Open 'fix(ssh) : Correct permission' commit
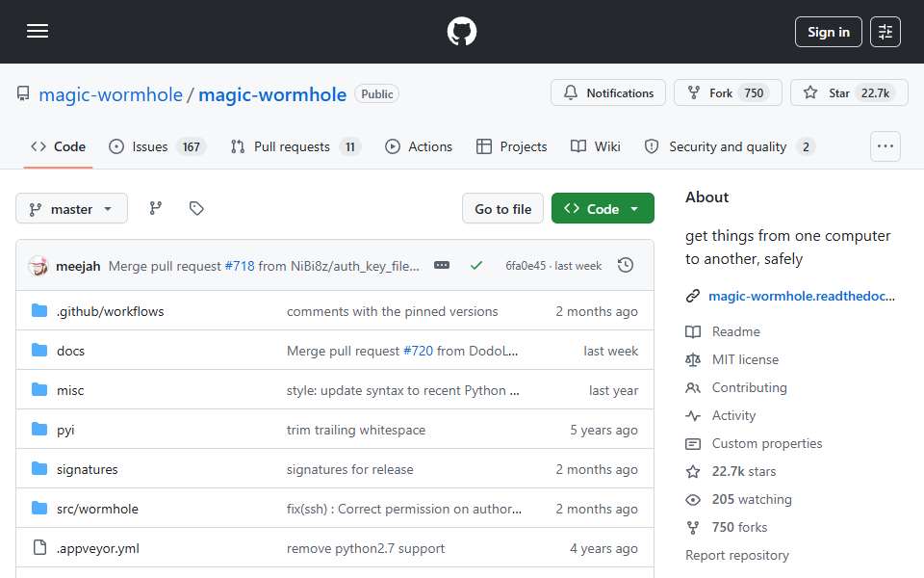Image resolution: width=924 pixels, height=578 pixels. coord(403,509)
